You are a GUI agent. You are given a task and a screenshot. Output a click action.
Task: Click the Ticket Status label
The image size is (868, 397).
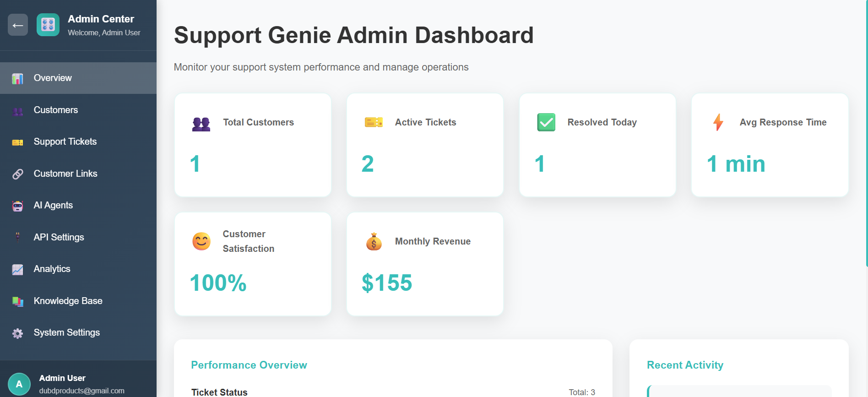219,392
